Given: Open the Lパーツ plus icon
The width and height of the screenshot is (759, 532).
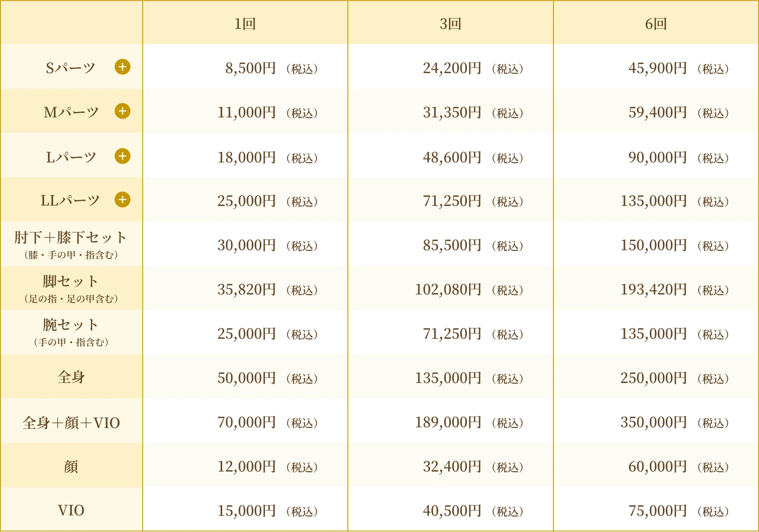Looking at the screenshot, I should pos(123,156).
